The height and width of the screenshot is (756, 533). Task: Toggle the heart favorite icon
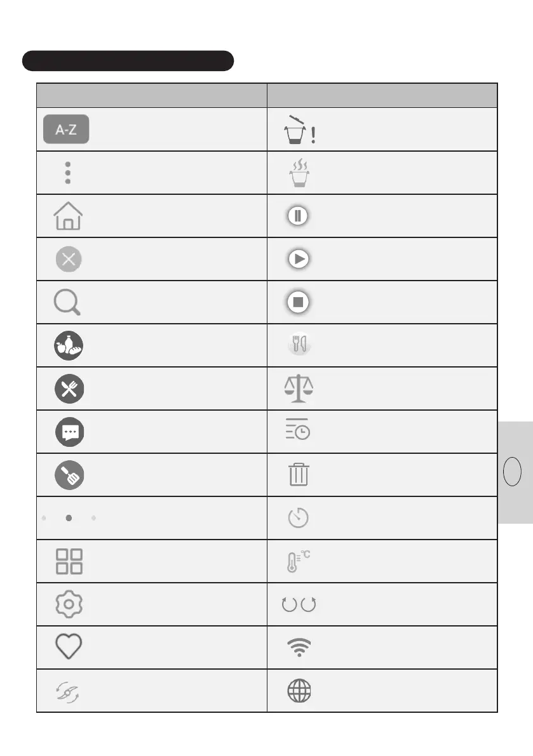pyautogui.click(x=69, y=647)
